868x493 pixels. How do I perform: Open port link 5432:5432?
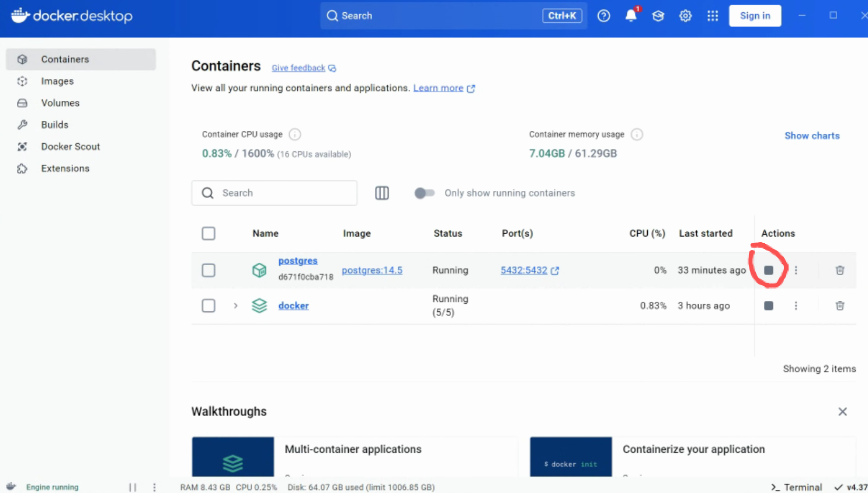point(524,270)
